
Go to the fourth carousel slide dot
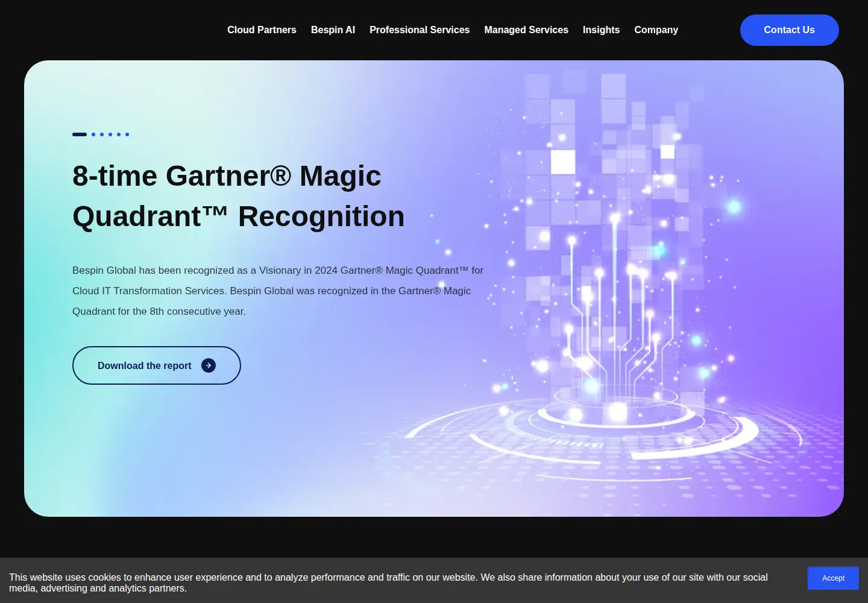(110, 134)
